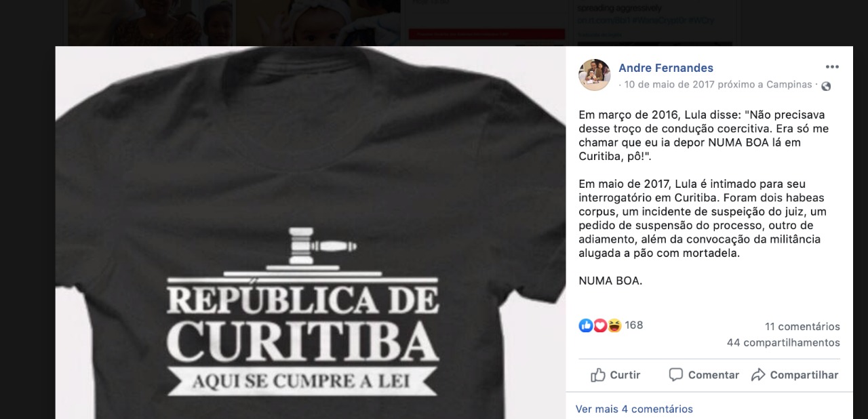The width and height of the screenshot is (868, 419).
Task: Open the three-dots post options menu
Action: tap(832, 67)
